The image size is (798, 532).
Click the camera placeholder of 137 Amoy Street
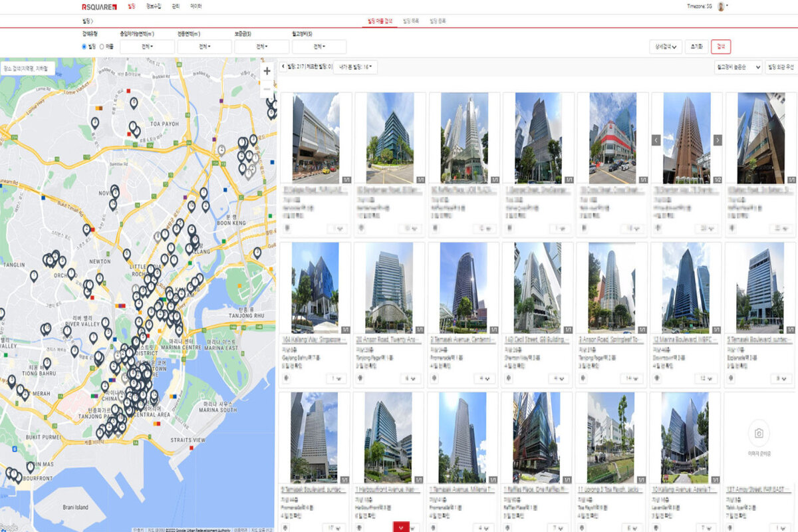759,434
